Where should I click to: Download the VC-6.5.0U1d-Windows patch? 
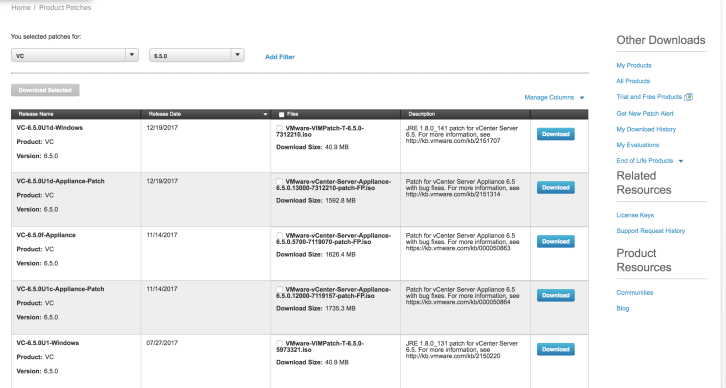pos(556,134)
